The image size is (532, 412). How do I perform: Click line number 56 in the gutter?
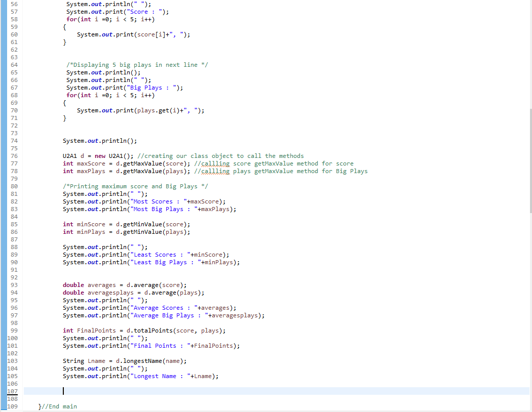pos(14,4)
